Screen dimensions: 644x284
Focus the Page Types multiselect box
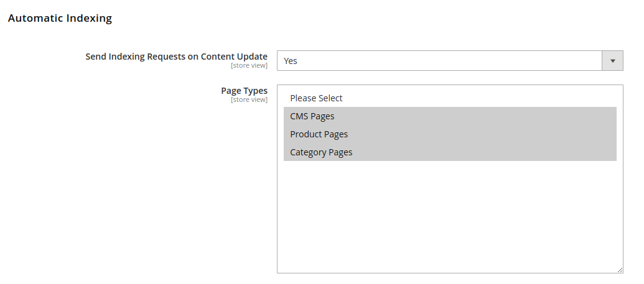tap(450, 179)
